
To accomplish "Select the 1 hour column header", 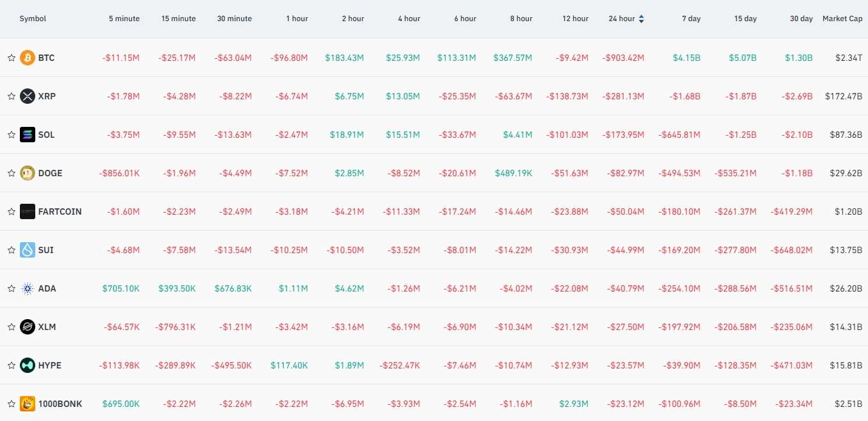I will (x=297, y=19).
